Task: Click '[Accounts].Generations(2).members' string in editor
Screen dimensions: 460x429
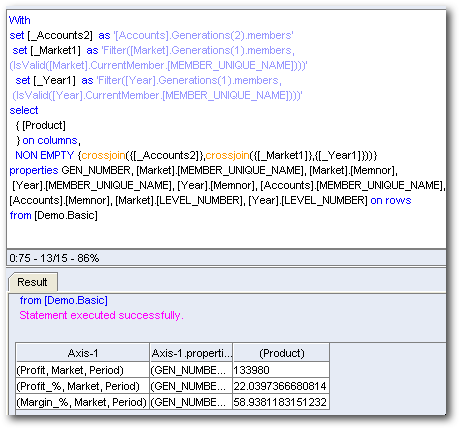Action: (x=204, y=35)
